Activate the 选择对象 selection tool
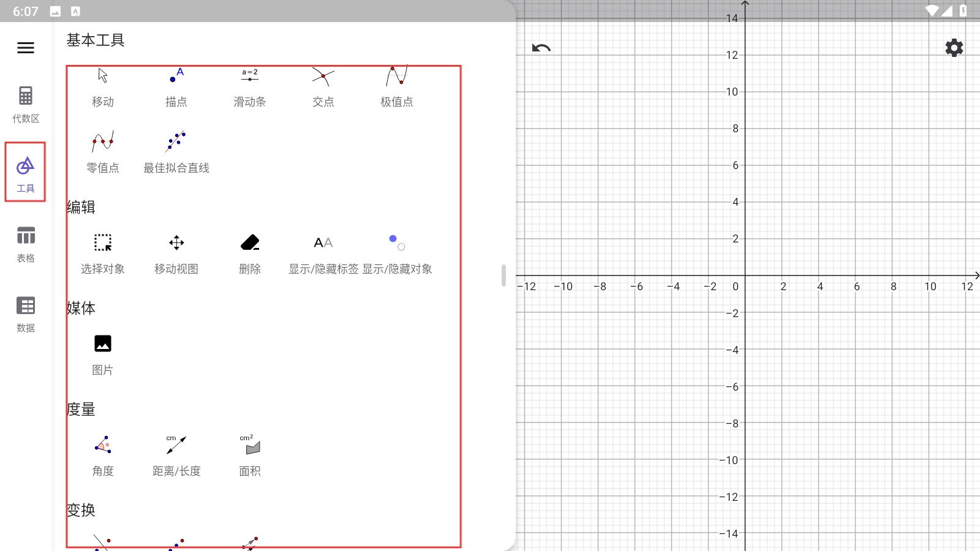The width and height of the screenshot is (980, 551). click(x=103, y=253)
